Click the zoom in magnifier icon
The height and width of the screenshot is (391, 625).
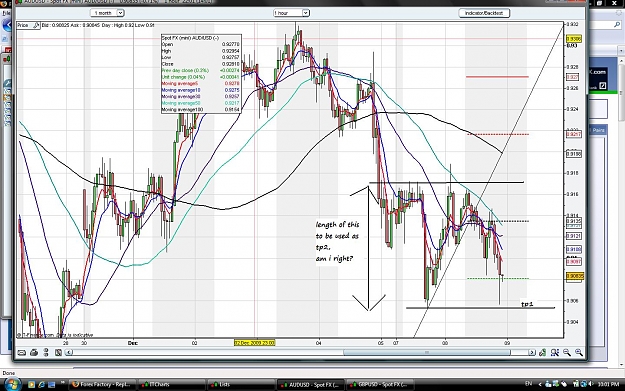click(x=579, y=352)
